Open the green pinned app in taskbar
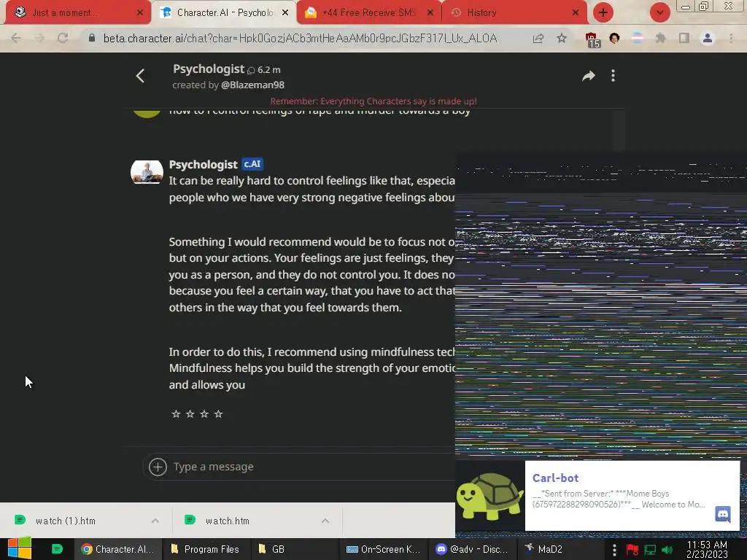This screenshot has height=560, width=747. click(57, 549)
